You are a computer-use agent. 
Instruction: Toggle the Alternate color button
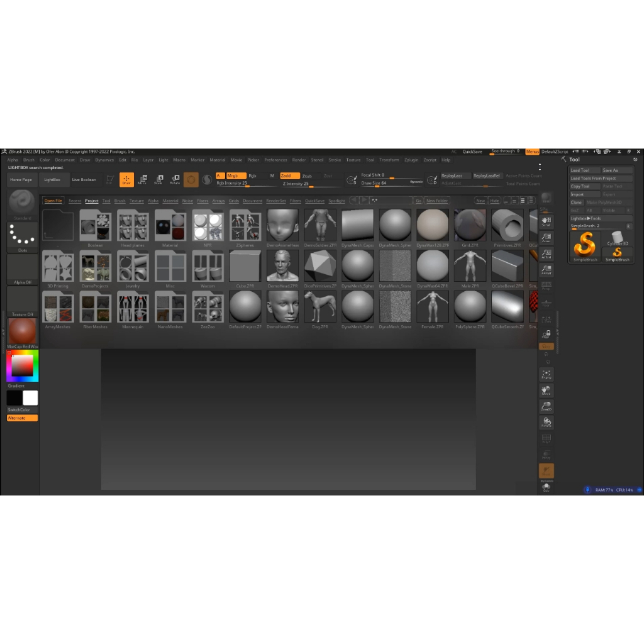point(22,418)
